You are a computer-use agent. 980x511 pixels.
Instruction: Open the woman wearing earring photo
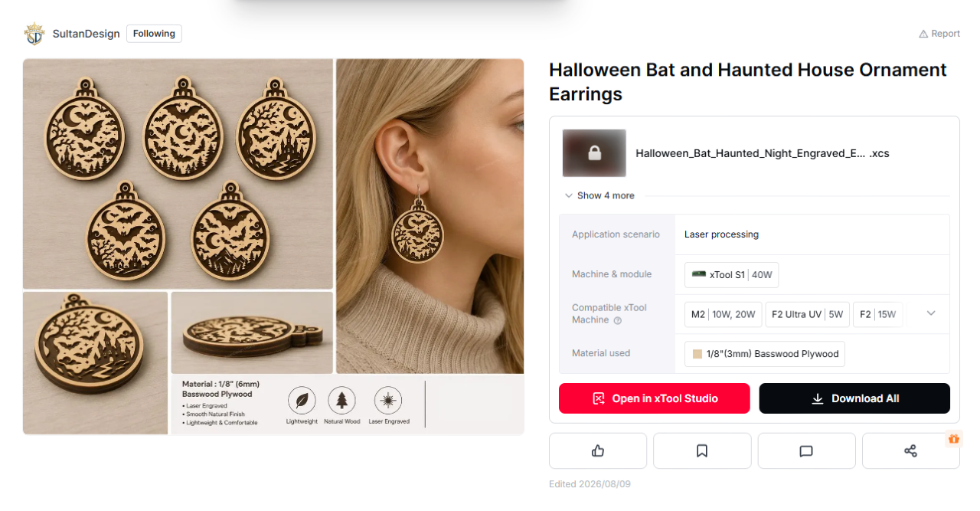430,216
